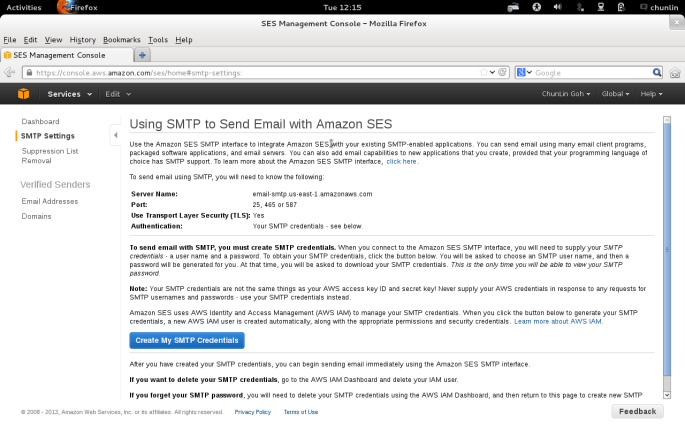Viewport: 685px width, 428px height.
Task: Click the SES tab favicon
Action: 7,55
